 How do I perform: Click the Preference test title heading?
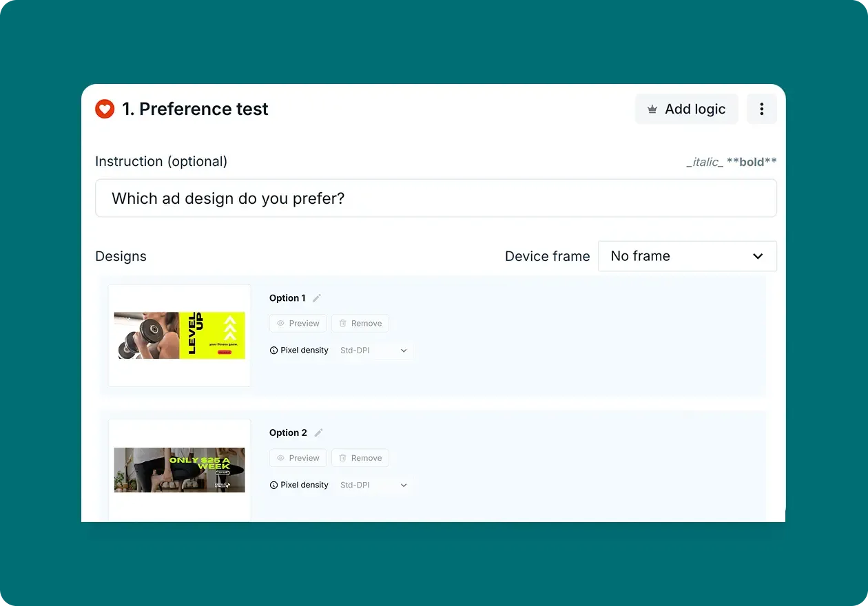pos(195,109)
